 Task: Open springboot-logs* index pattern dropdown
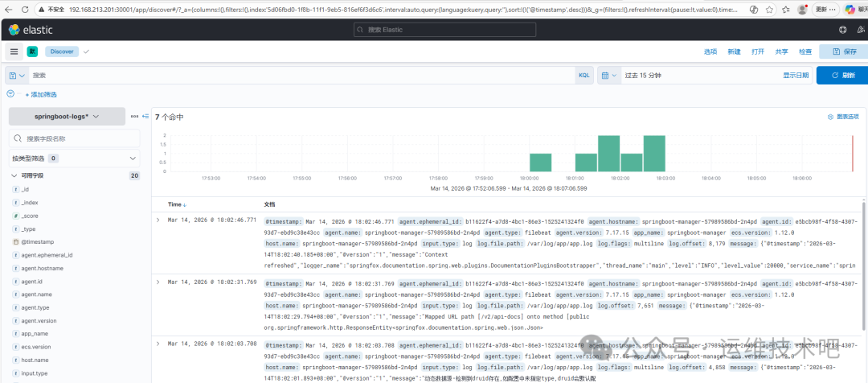tap(67, 117)
